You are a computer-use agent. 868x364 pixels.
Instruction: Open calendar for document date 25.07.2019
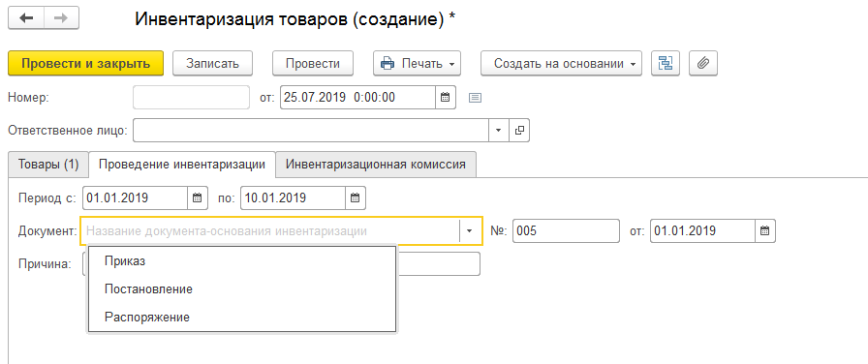click(445, 98)
